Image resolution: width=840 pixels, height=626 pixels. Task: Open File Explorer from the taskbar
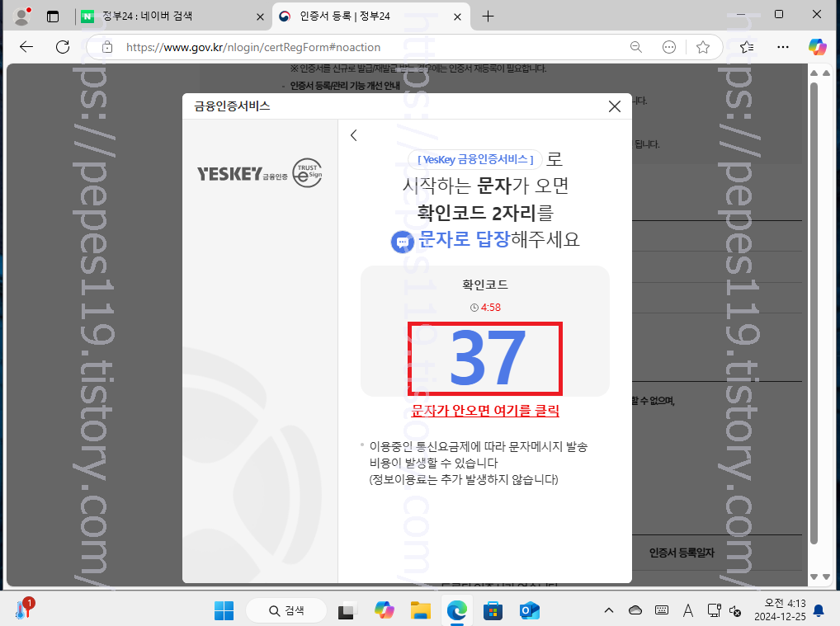pyautogui.click(x=421, y=610)
